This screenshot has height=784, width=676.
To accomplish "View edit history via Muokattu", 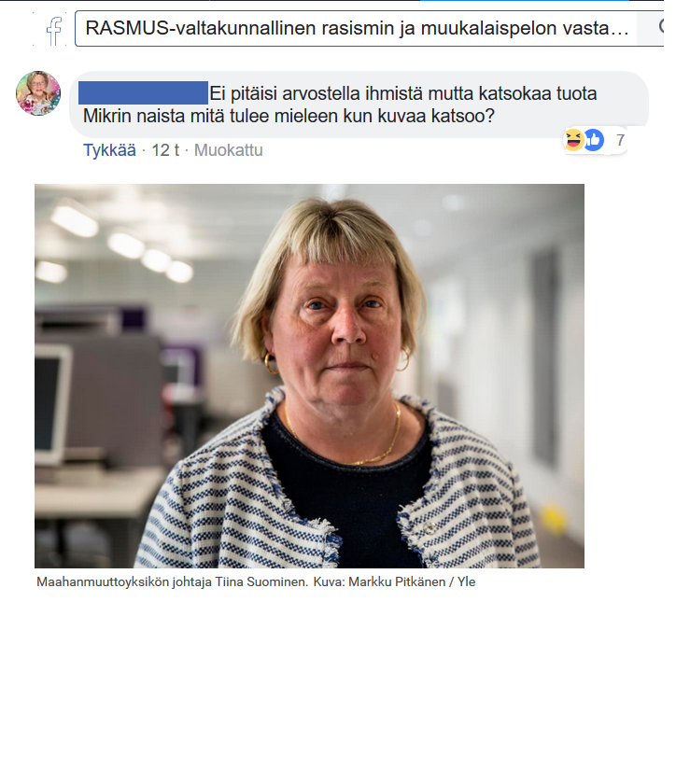I will pyautogui.click(x=228, y=150).
